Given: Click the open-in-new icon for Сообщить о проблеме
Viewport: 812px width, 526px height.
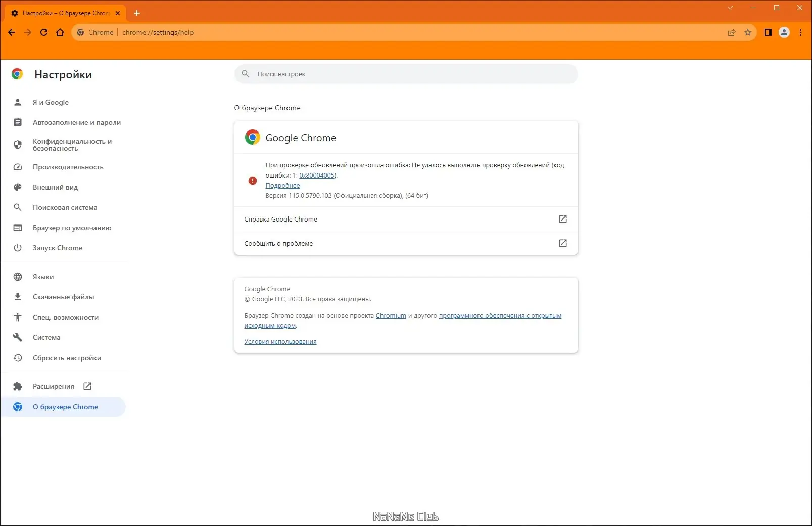Looking at the screenshot, I should coord(563,243).
